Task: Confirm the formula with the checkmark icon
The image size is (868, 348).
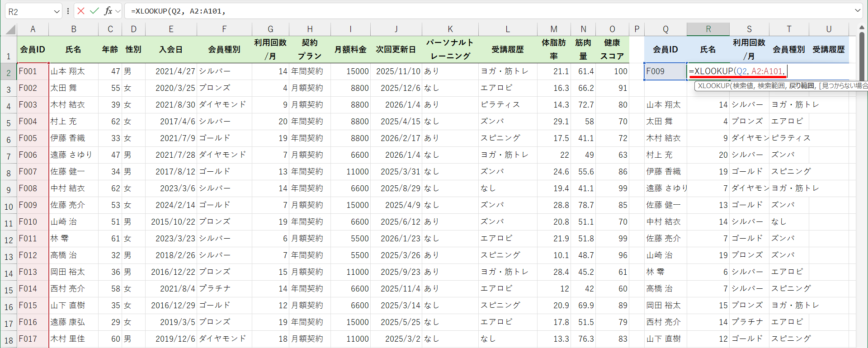Action: click(x=94, y=11)
